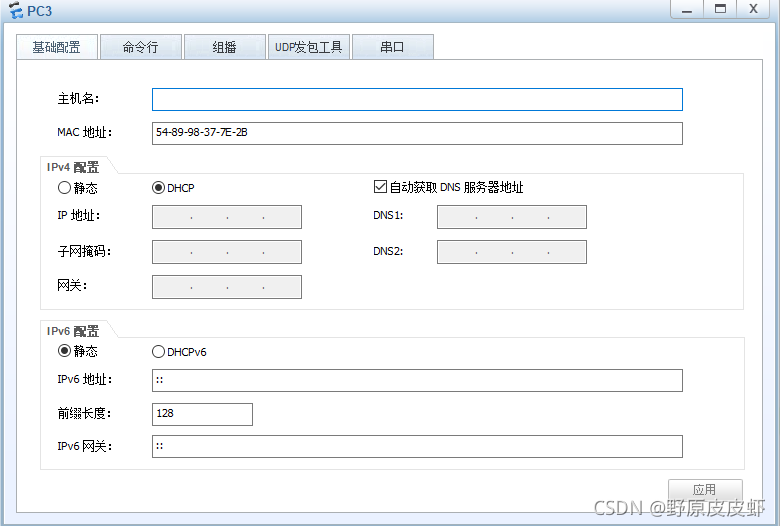Select IPv6 静态 radio button
This screenshot has height=526, width=780.
(x=64, y=351)
